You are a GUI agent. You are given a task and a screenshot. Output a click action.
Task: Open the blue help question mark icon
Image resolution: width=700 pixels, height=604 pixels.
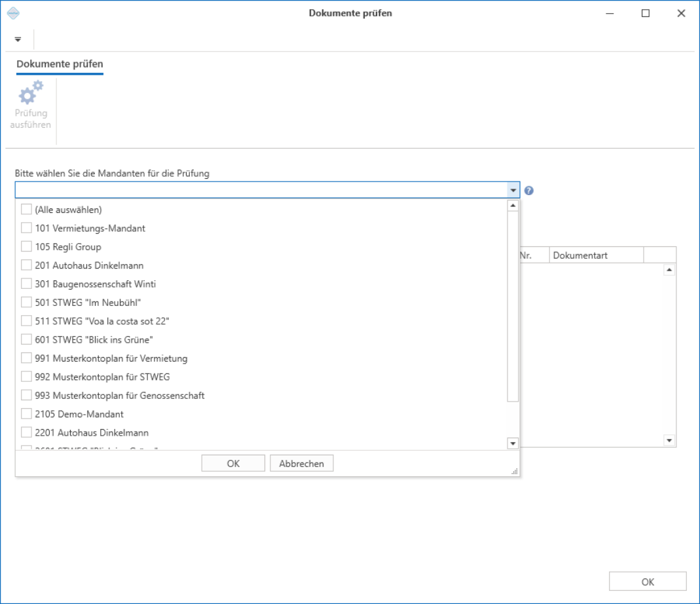pyautogui.click(x=529, y=191)
